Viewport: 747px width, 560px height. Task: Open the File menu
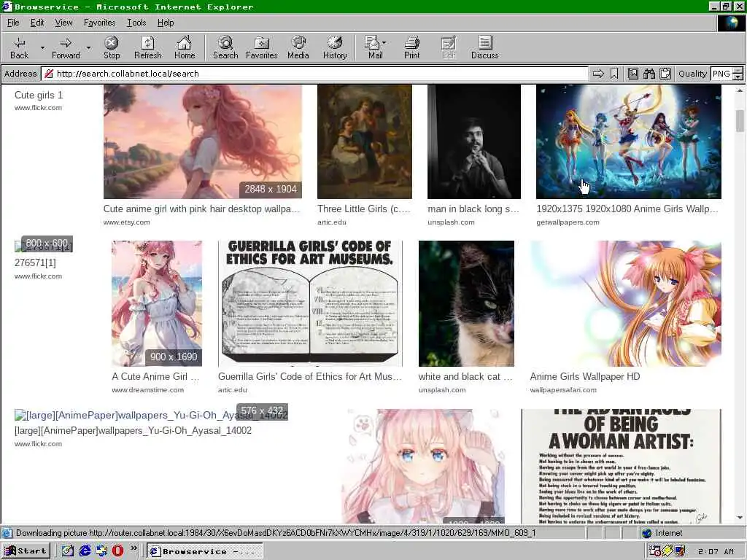[13, 23]
